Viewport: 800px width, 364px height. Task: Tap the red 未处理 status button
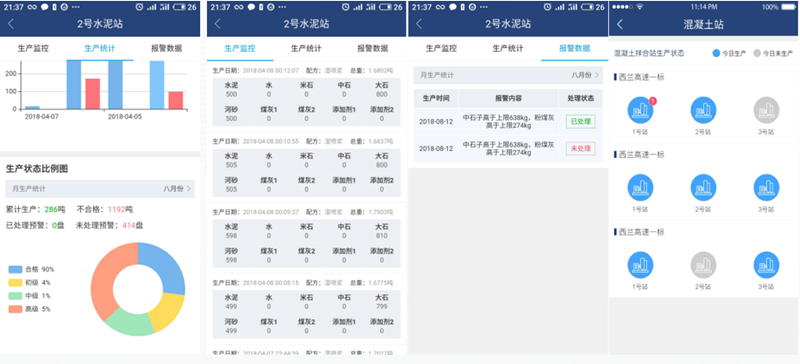[x=580, y=149]
